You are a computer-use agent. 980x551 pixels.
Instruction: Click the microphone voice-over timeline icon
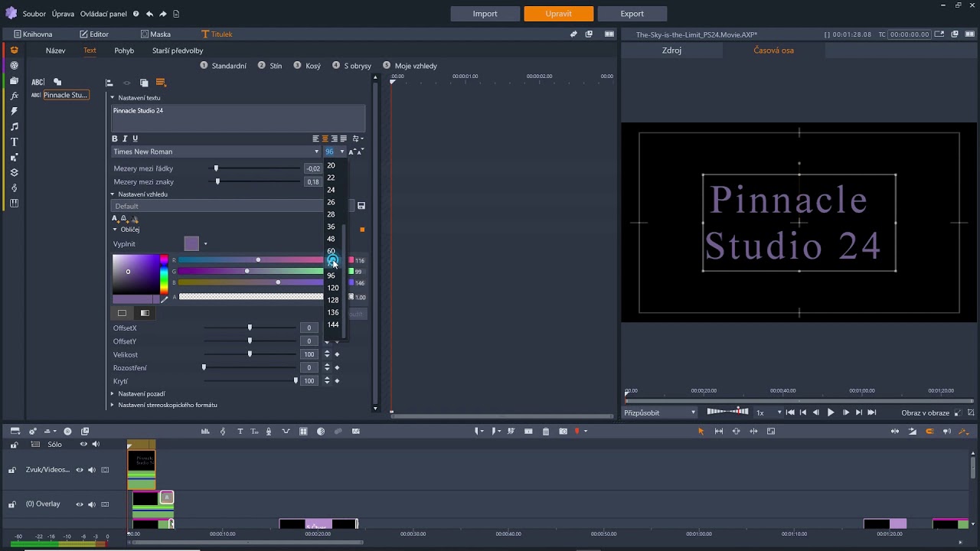[268, 432]
